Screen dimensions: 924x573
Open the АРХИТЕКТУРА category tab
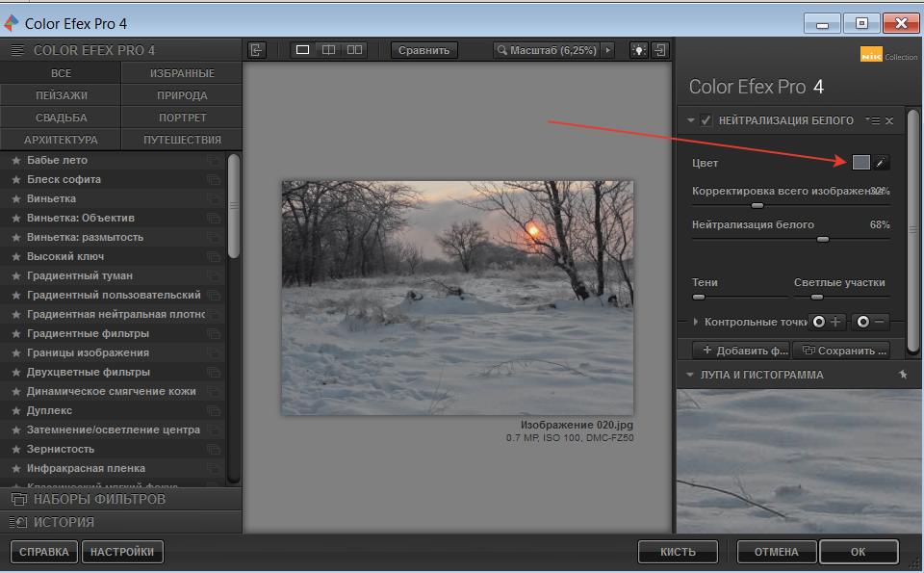[61, 140]
